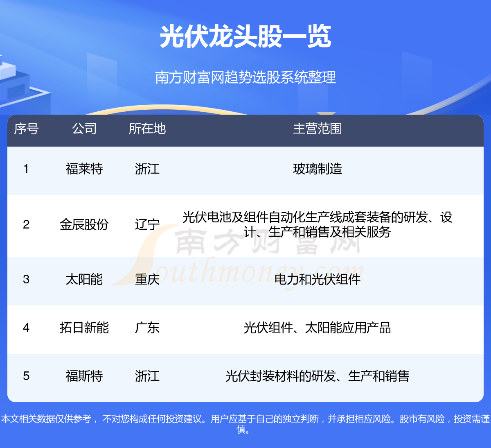Select row number 2 cell
Image resolution: width=491 pixels, height=448 pixels.
click(x=26, y=224)
